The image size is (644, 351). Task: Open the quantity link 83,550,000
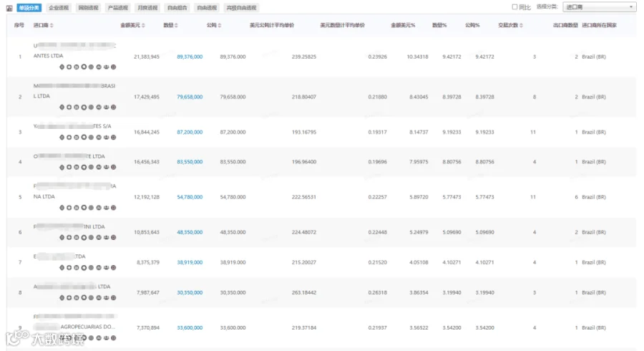(190, 162)
